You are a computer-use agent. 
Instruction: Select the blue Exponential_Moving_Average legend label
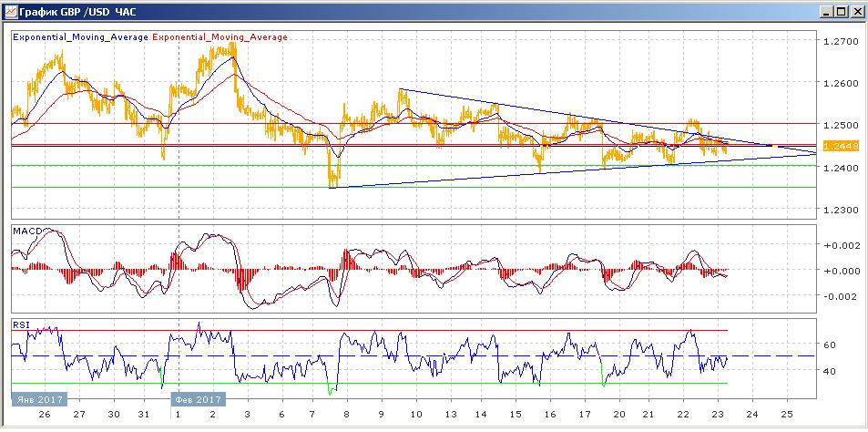coord(80,37)
